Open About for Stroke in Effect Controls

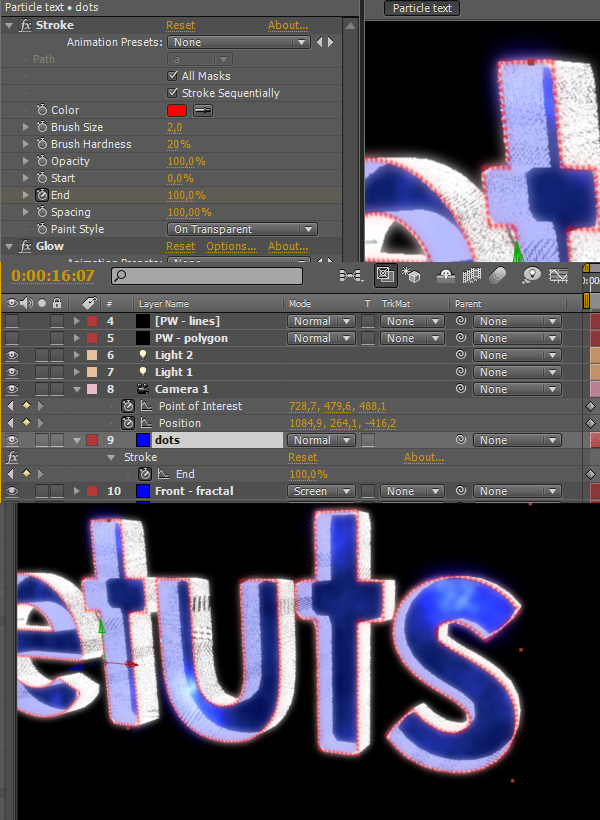point(288,25)
